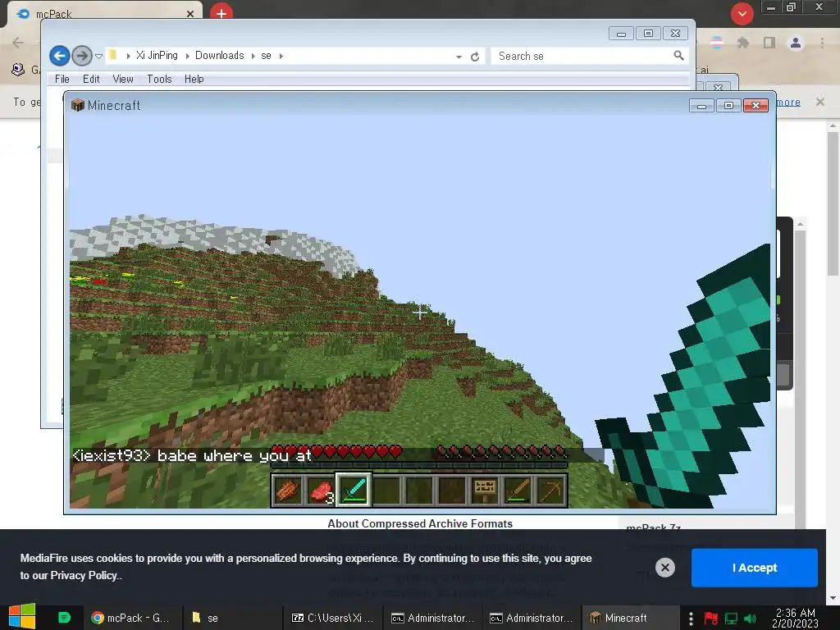Close the mcPack browser tab
The image size is (840, 630).
(x=190, y=14)
